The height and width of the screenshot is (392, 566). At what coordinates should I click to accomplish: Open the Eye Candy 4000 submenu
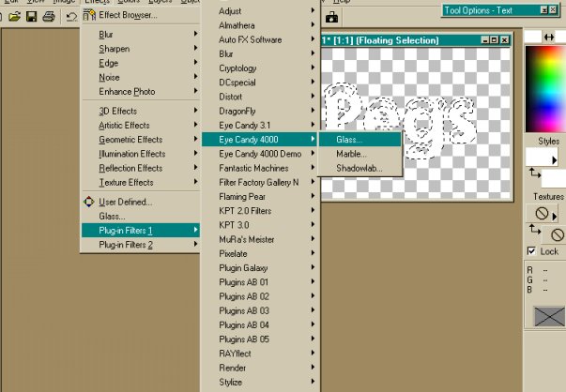(x=260, y=140)
